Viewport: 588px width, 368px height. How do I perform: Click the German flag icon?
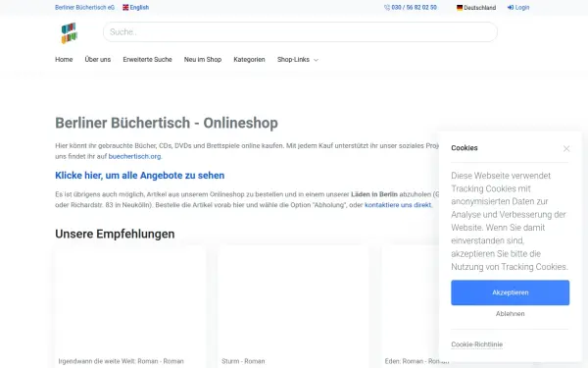[460, 8]
